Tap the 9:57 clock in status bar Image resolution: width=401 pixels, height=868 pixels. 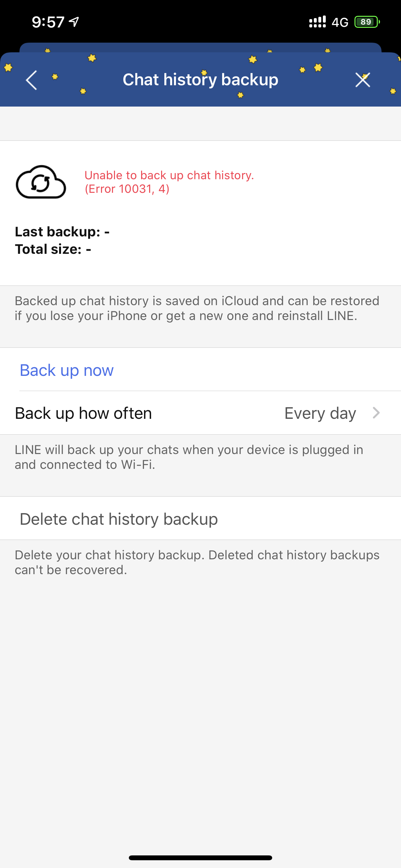(48, 22)
